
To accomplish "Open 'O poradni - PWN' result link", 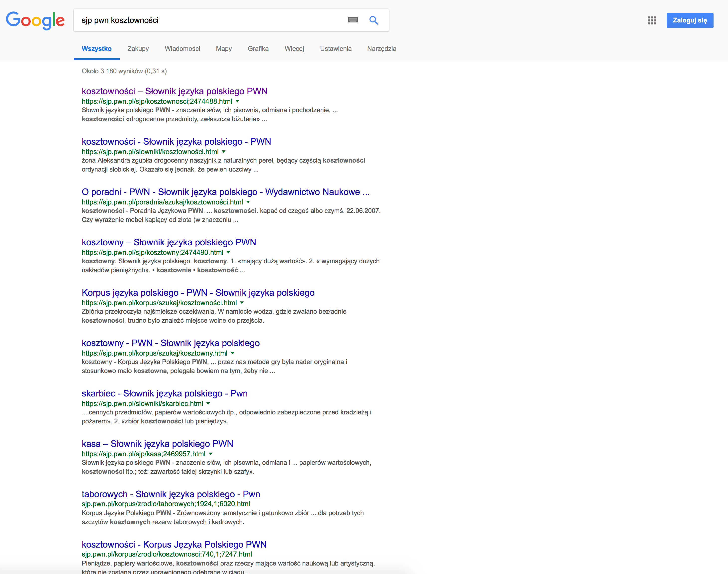I will point(226,192).
